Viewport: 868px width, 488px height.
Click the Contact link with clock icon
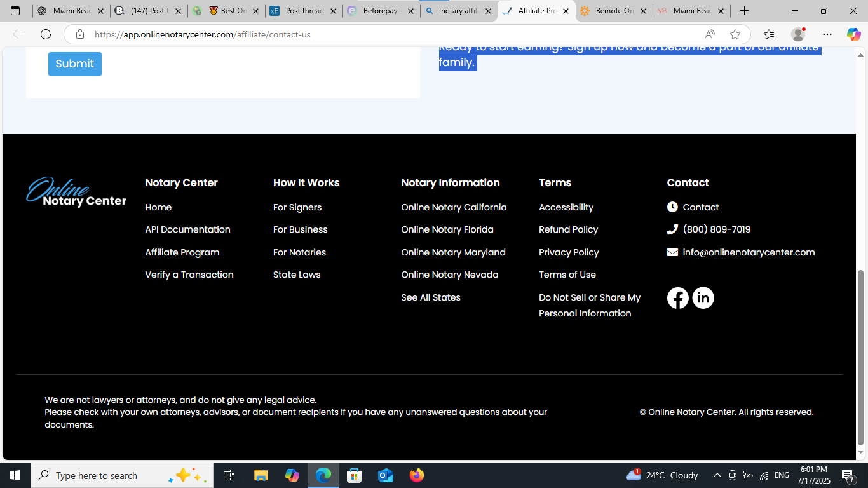click(693, 207)
